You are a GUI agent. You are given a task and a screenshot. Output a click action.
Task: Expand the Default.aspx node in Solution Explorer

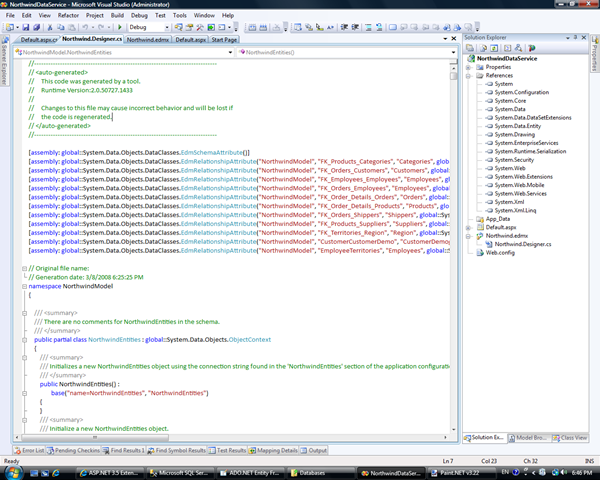click(x=468, y=228)
